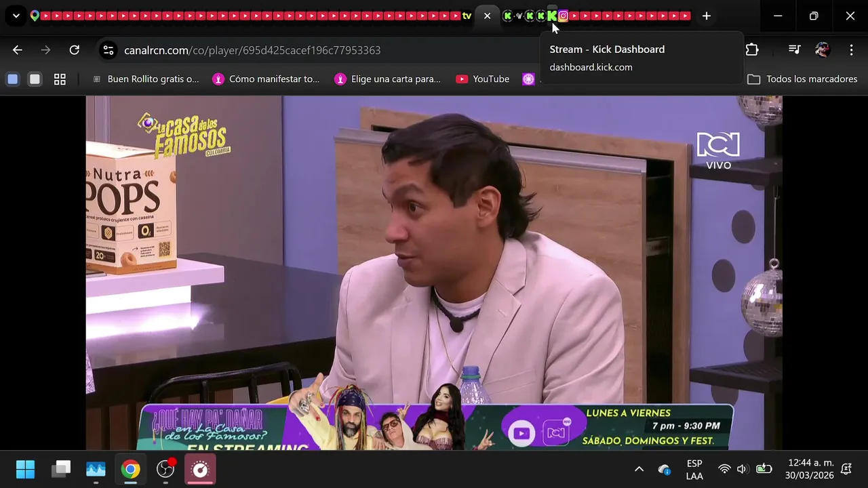The height and width of the screenshot is (488, 868).
Task: Click the live video player
Action: click(x=434, y=272)
